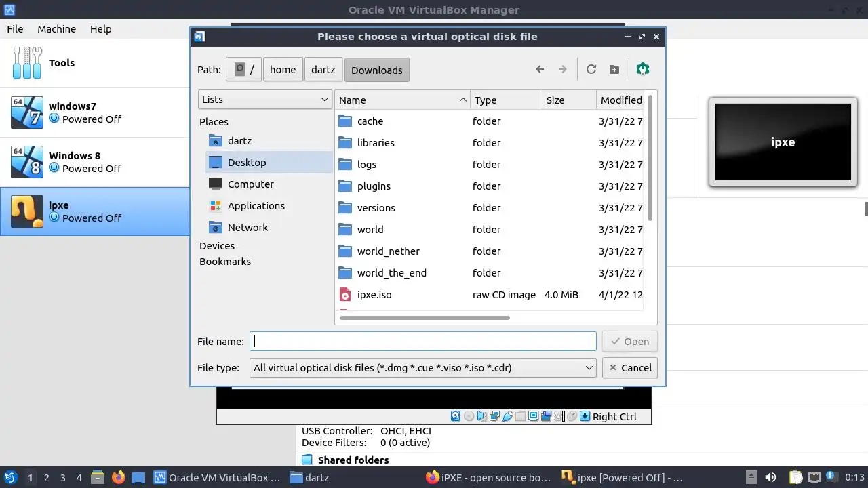Click USB devices icon in VM status bar

tap(507, 416)
